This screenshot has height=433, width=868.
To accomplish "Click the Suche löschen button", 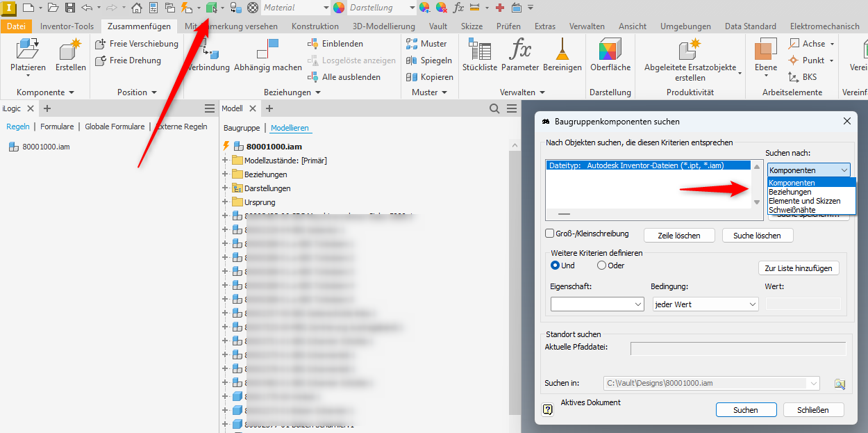I will (758, 236).
